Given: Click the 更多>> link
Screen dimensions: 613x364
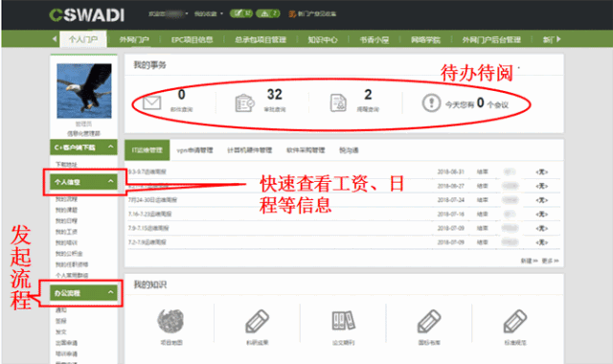Looking at the screenshot, I should pos(550,261).
